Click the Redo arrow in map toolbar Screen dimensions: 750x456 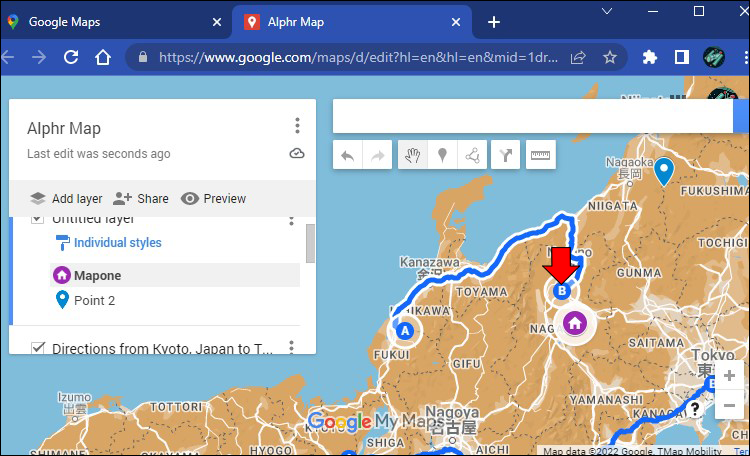(377, 155)
